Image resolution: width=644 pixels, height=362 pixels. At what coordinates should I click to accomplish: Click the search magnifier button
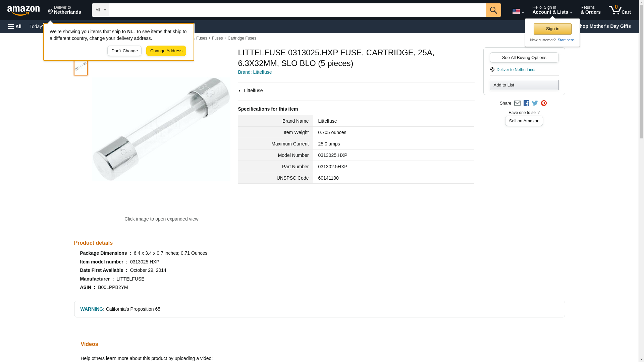[493, 10]
